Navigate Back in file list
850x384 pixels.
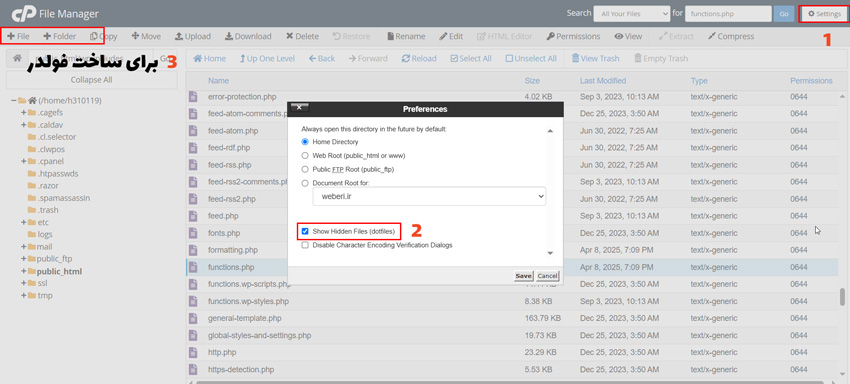pos(322,58)
